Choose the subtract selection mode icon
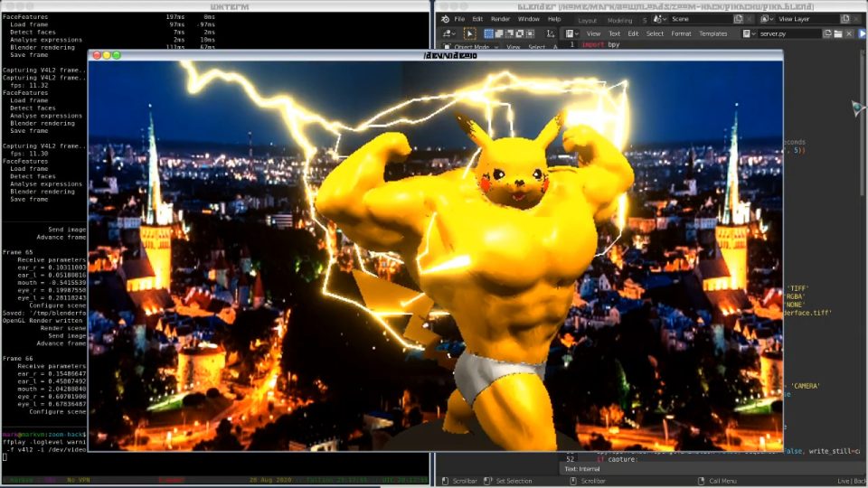The image size is (868, 488). pyautogui.click(x=509, y=33)
